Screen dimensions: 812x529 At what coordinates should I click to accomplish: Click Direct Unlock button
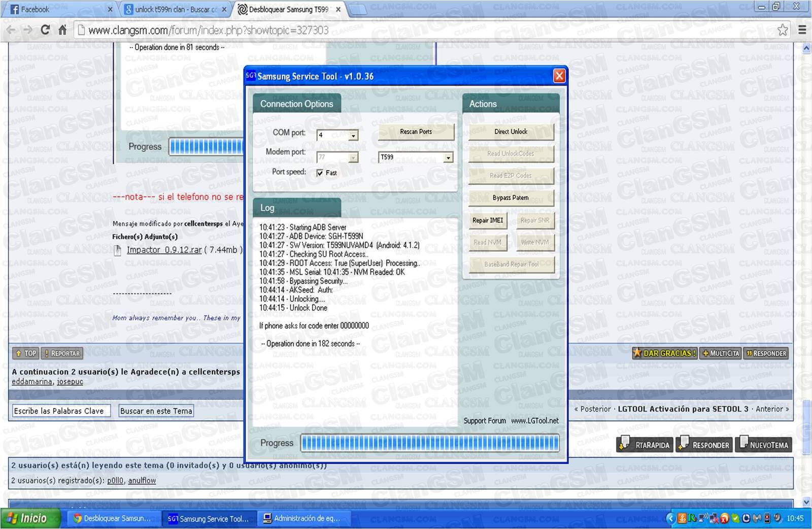511,131
